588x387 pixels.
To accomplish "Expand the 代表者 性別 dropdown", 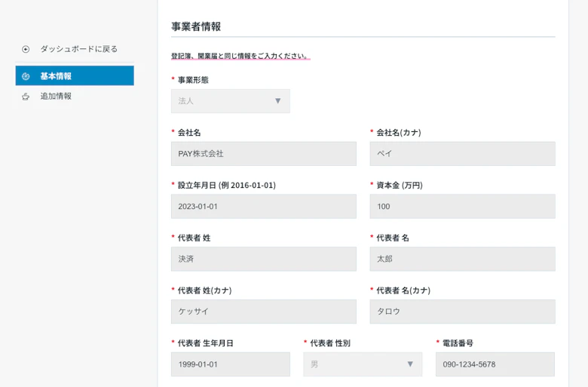I will click(x=362, y=364).
